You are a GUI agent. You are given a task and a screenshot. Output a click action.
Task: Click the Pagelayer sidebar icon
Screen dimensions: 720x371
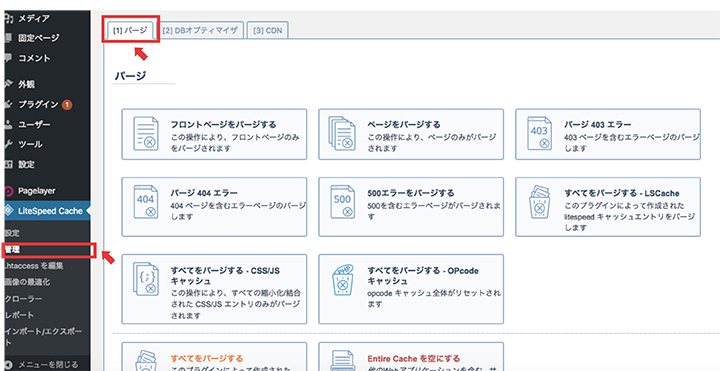pyautogui.click(x=8, y=191)
